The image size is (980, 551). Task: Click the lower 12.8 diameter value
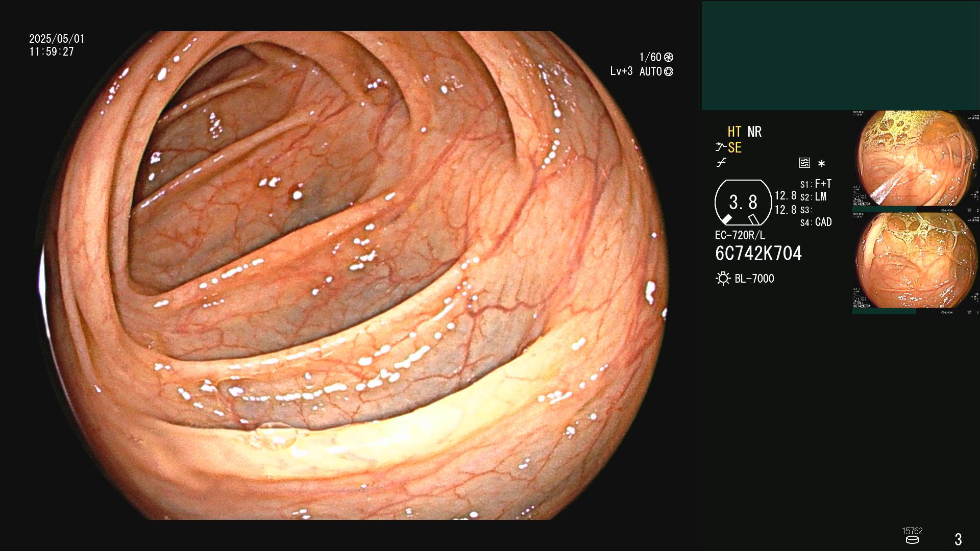pyautogui.click(x=786, y=210)
